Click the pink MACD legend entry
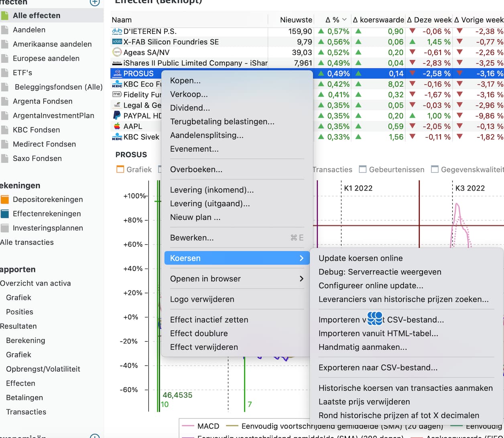 tap(200, 426)
